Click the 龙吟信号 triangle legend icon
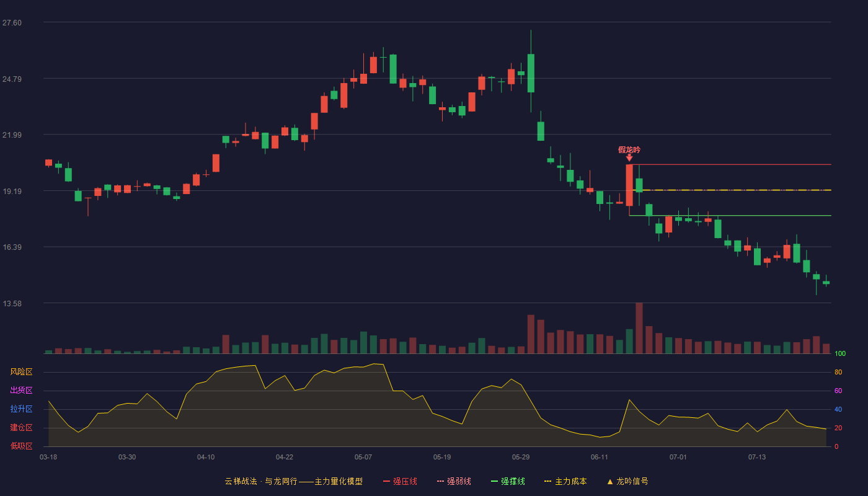Image resolution: width=868 pixels, height=496 pixels. click(610, 481)
